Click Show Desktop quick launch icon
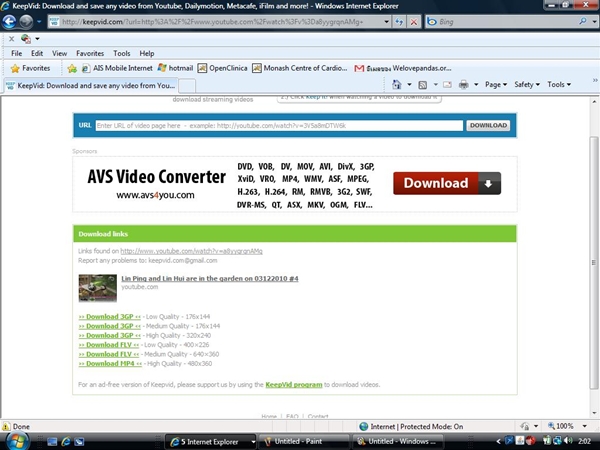Screen dimensions: 600x450 tap(52, 442)
